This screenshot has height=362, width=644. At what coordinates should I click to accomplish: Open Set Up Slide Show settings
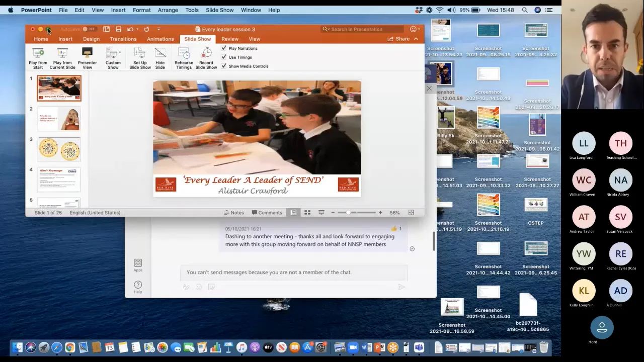point(140,53)
